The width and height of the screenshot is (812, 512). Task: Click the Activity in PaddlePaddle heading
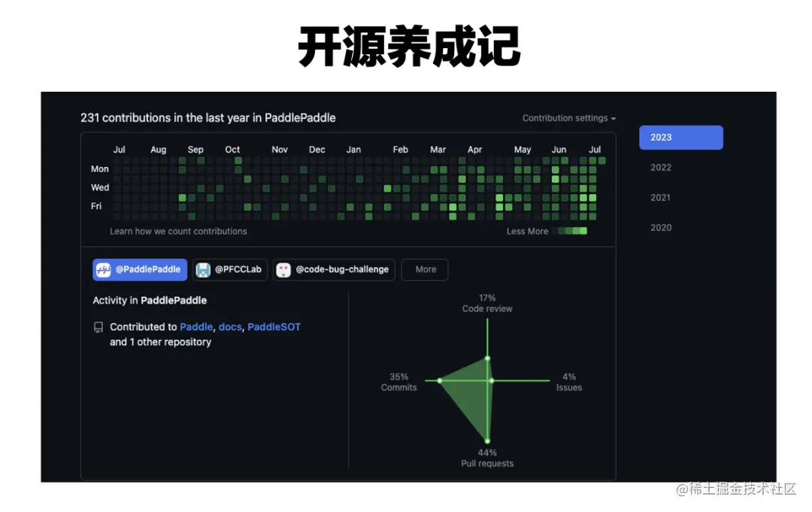(x=150, y=300)
